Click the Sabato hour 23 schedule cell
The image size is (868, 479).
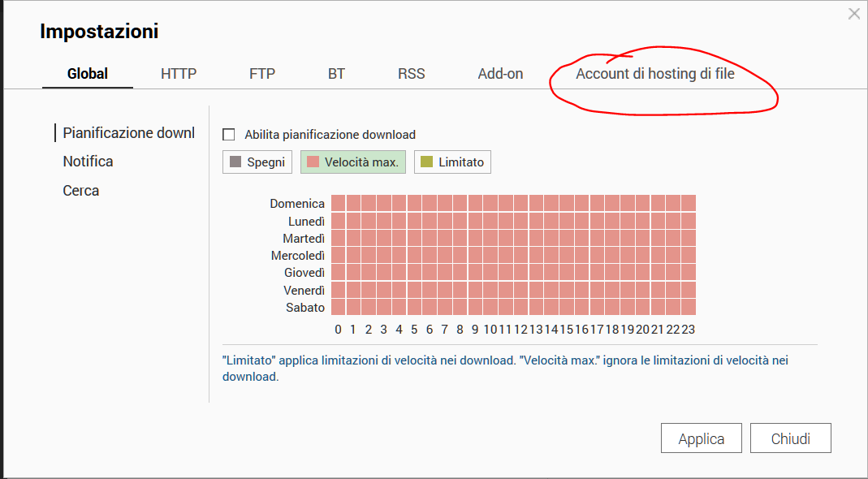689,307
